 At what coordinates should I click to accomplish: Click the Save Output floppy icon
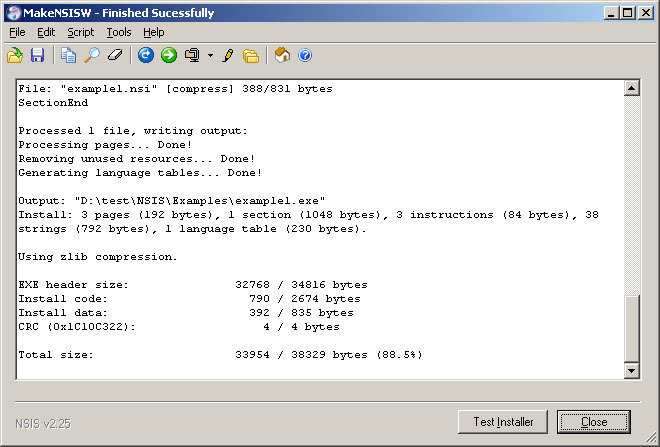pyautogui.click(x=37, y=55)
